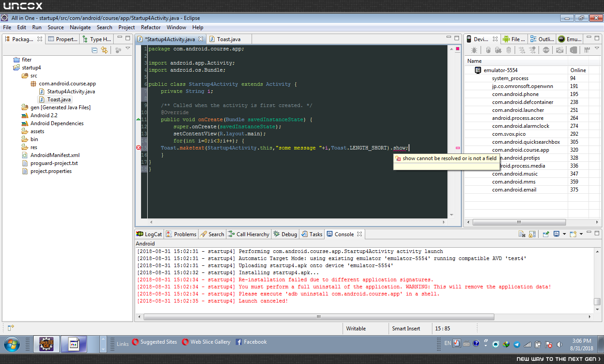The image size is (604, 364).
Task: Open Package Explorer view menu triangle
Action: [x=128, y=49]
